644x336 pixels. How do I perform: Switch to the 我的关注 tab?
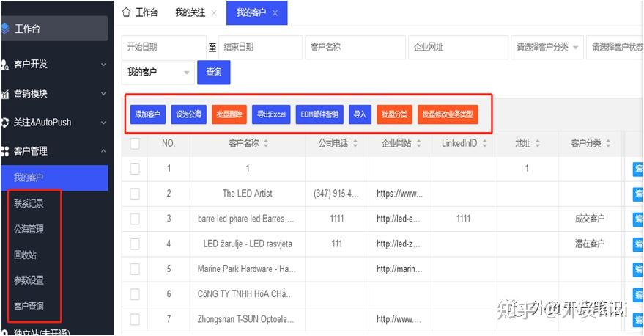pos(189,13)
